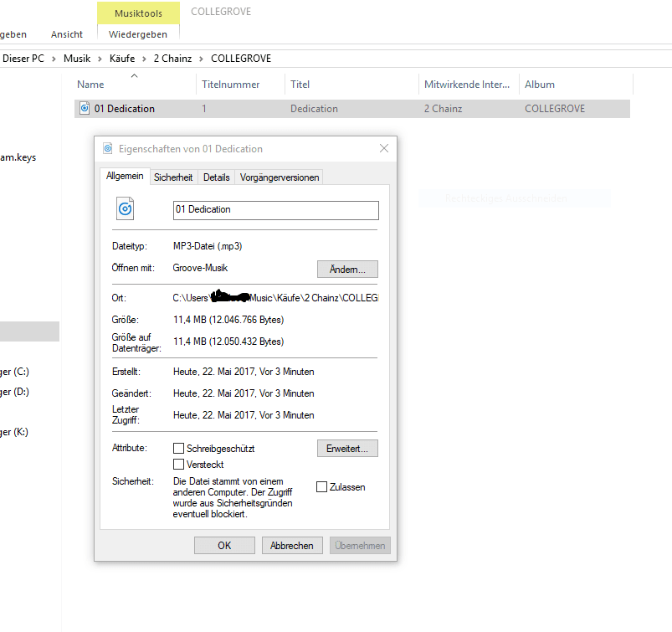The height and width of the screenshot is (632, 672).
Task: Sort by the Album column header
Action: point(577,85)
